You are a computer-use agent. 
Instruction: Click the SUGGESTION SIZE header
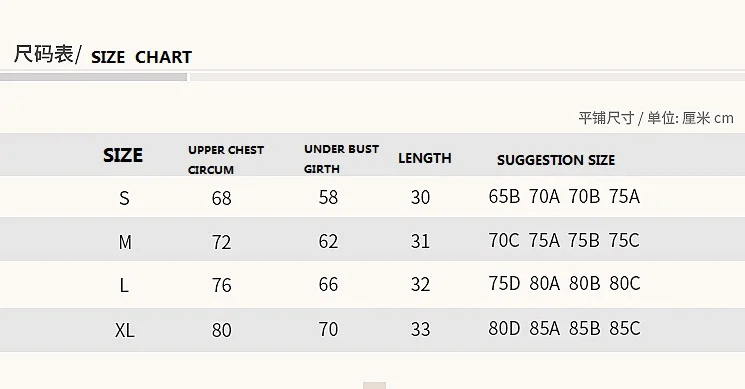pos(556,160)
